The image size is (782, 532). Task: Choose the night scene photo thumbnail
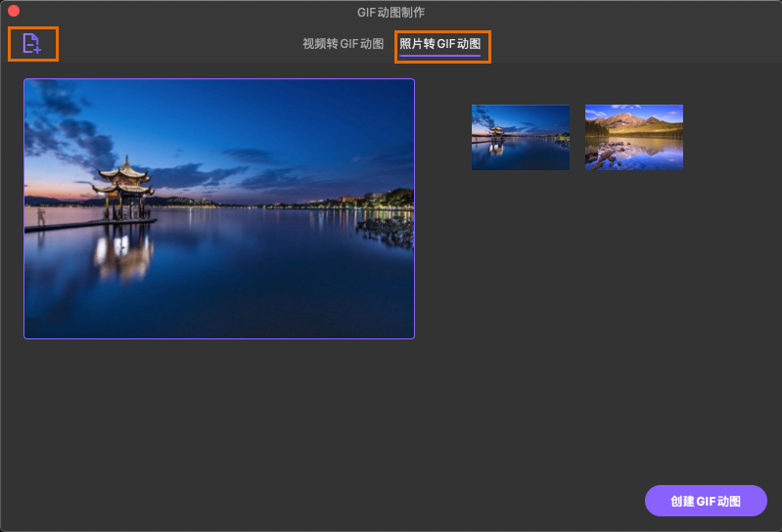point(520,137)
